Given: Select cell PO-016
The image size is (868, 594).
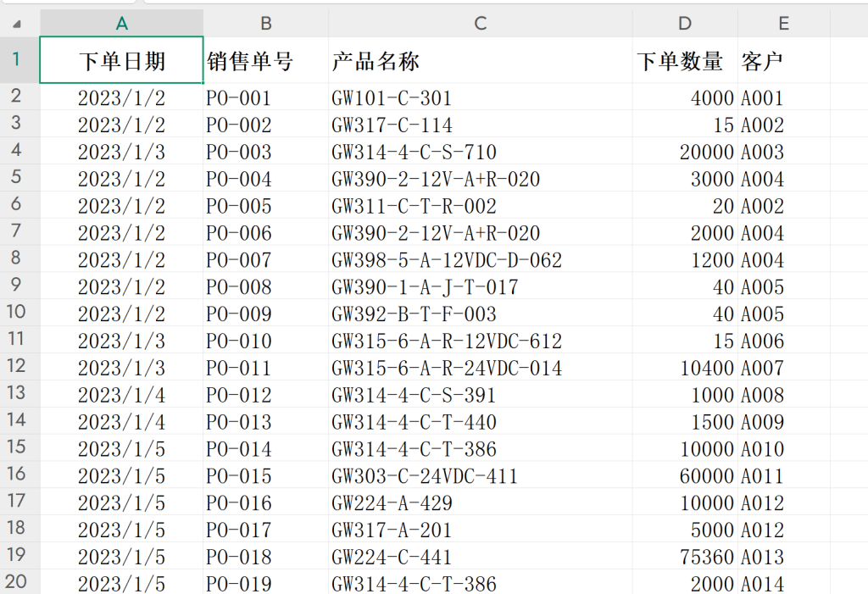Looking at the screenshot, I should [x=265, y=502].
